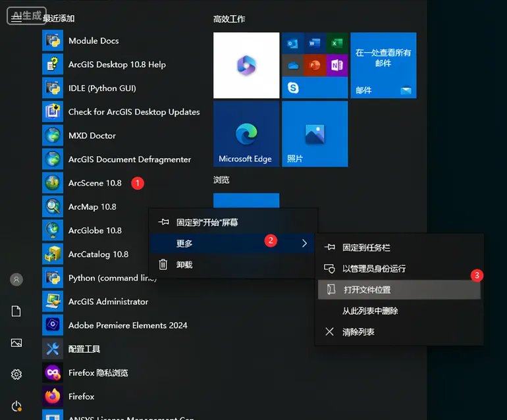
Task: Expand the 更多 submenu entry
Action: pos(232,243)
